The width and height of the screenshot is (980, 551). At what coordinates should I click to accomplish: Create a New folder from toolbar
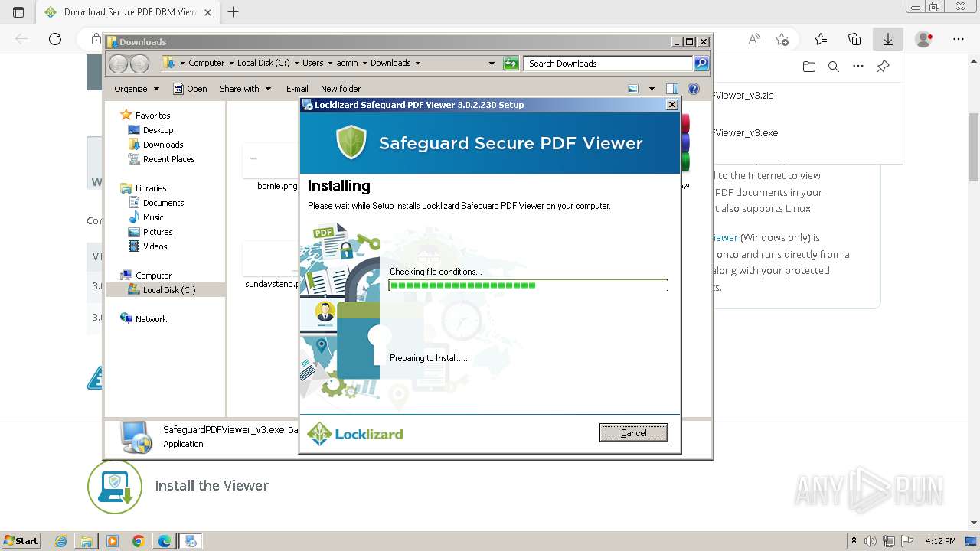point(341,89)
